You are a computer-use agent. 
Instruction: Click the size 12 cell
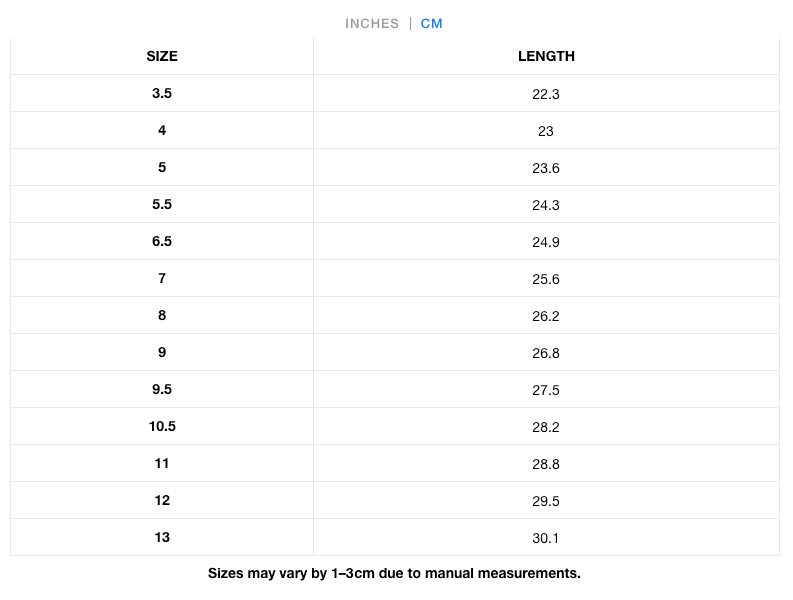(x=162, y=500)
